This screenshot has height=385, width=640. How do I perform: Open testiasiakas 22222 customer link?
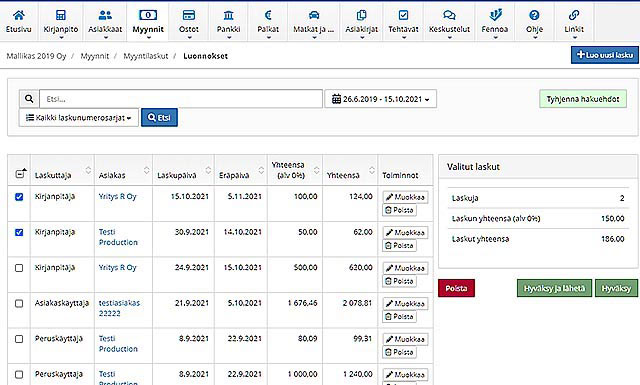click(x=119, y=308)
